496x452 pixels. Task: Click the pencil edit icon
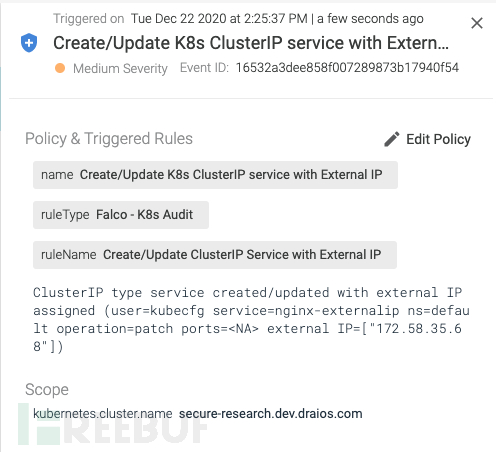tap(391, 139)
